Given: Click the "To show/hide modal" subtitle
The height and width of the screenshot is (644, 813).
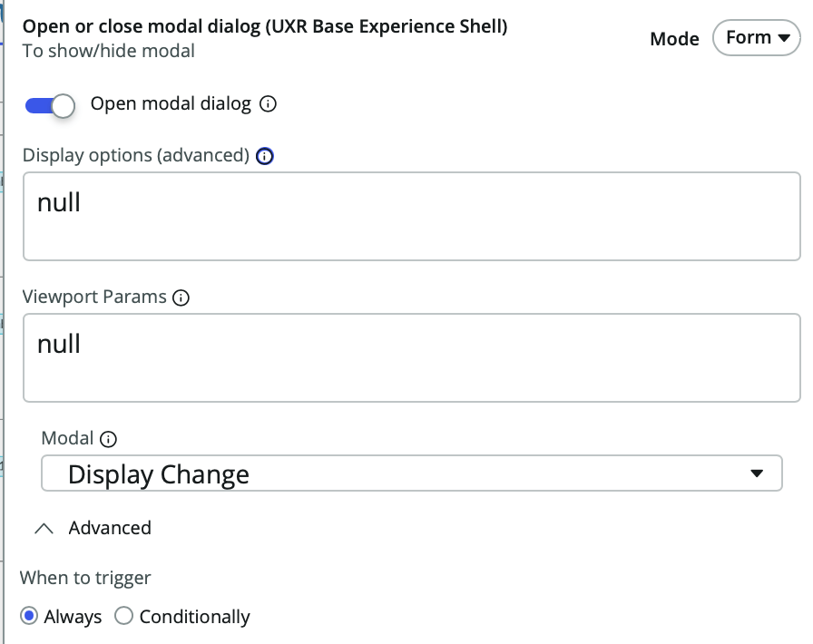Looking at the screenshot, I should pos(109,51).
